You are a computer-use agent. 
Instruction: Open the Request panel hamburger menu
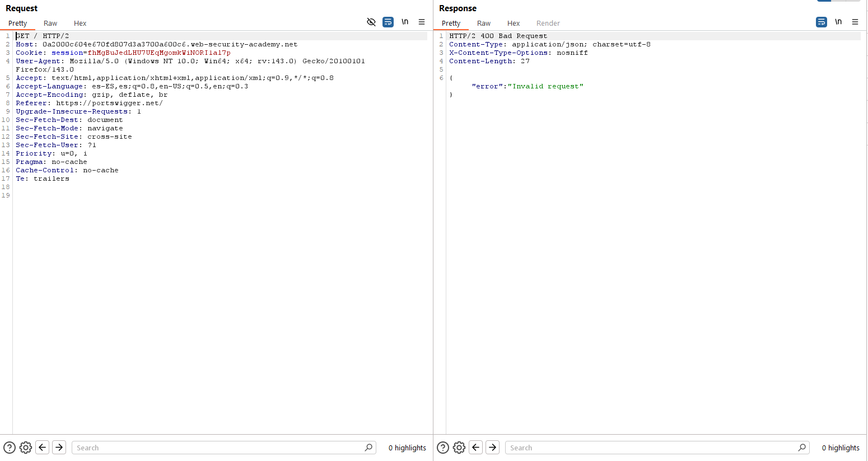[422, 22]
